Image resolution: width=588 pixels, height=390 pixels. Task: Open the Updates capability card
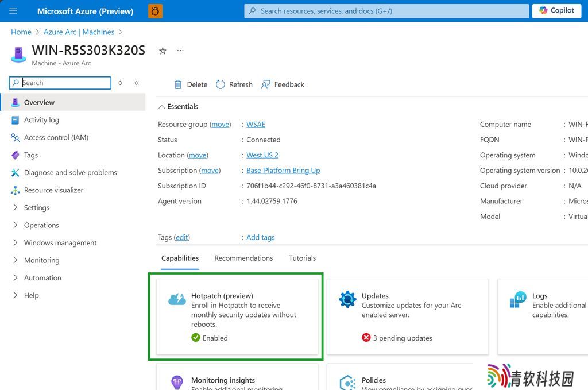tap(408, 316)
